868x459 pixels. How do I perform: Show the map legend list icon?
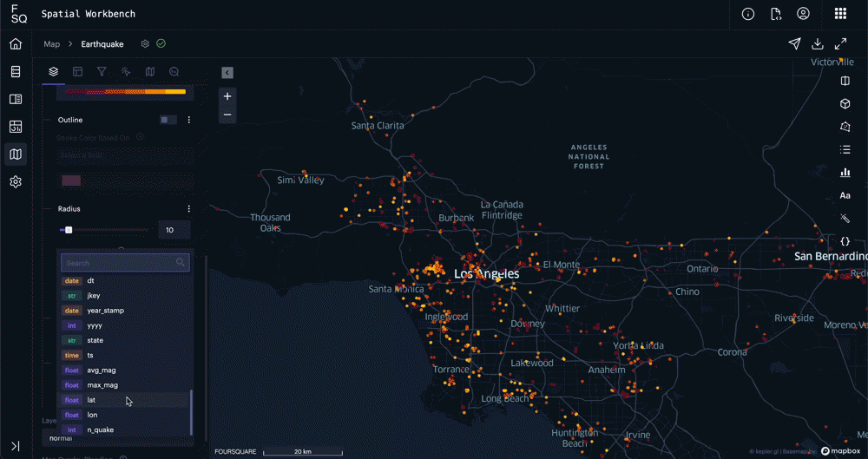tap(845, 149)
